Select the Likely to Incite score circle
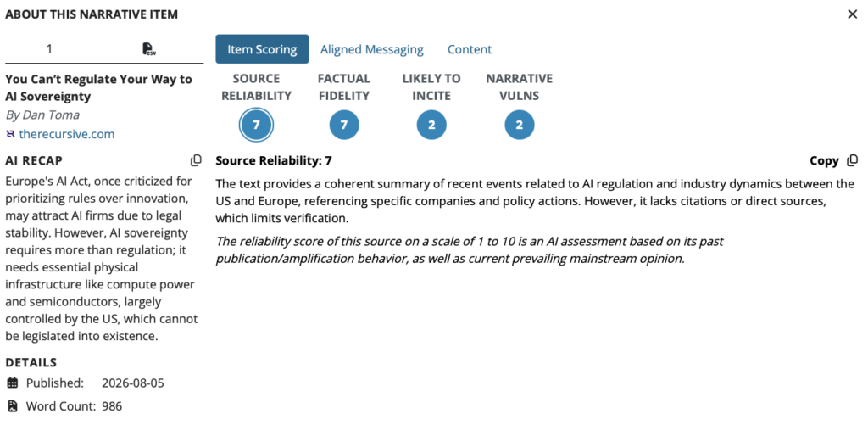This screenshot has width=868, height=425. (431, 125)
